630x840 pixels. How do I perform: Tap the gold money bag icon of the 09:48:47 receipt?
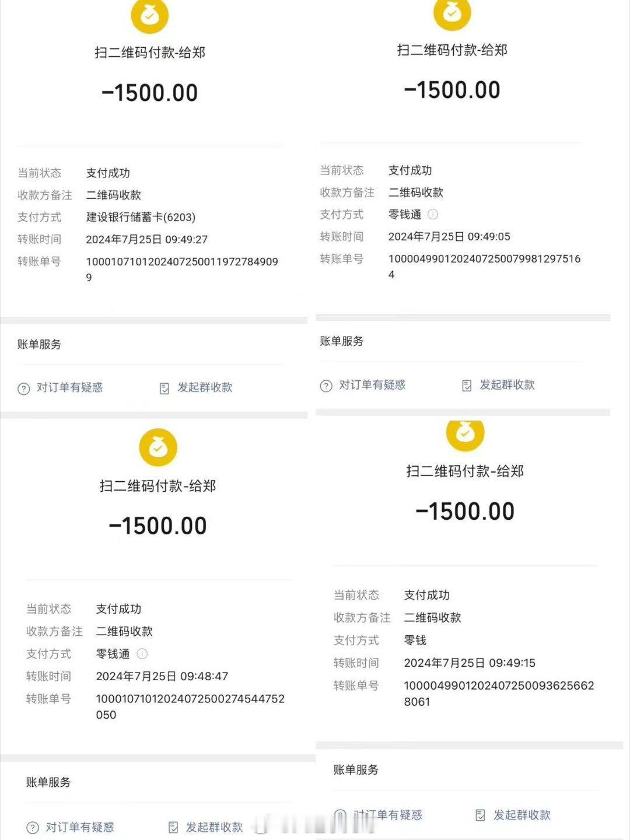tap(158, 447)
